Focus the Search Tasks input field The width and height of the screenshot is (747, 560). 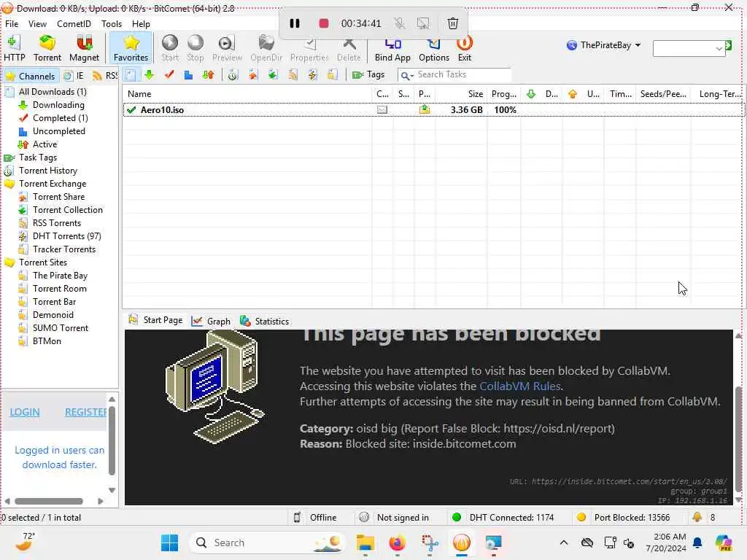pos(462,75)
